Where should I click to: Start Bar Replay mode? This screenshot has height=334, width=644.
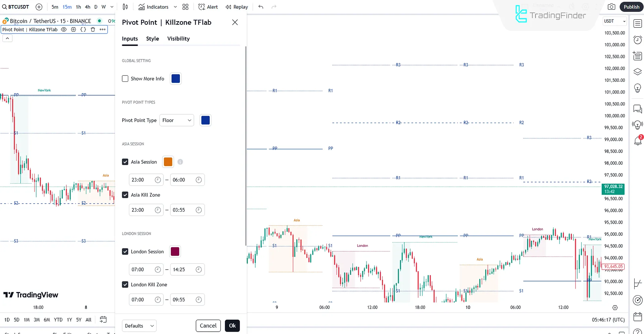click(x=237, y=7)
